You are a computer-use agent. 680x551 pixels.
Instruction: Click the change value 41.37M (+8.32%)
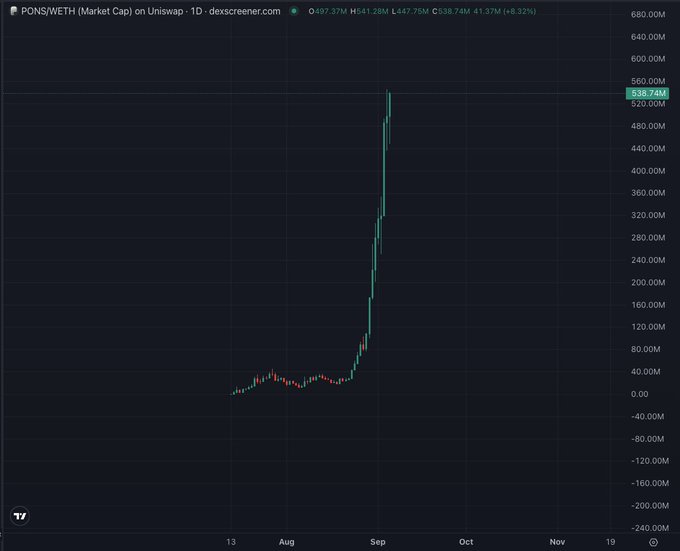tap(504, 11)
